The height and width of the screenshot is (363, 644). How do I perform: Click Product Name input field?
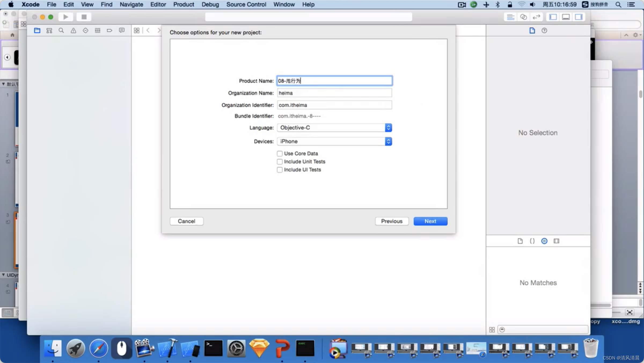click(334, 81)
